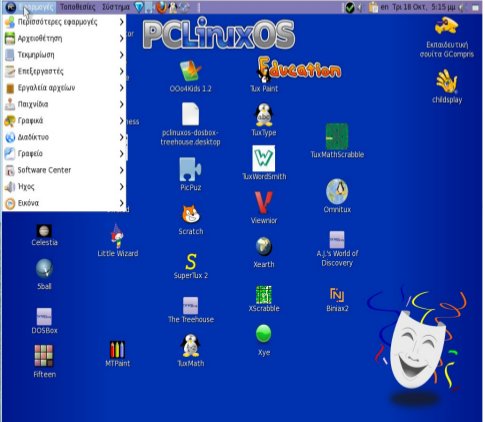Select Περισσότερες εφαρμογές menu entry
The height and width of the screenshot is (422, 485).
pos(64,22)
